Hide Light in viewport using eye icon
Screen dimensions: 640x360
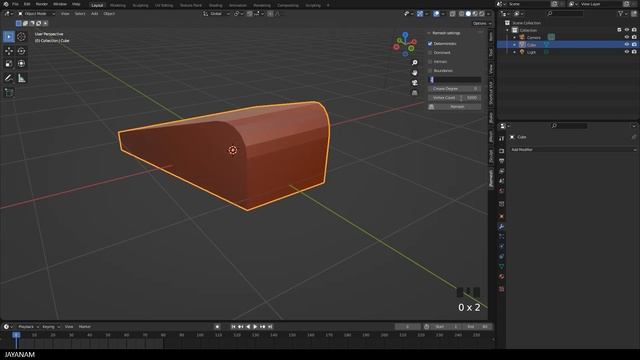coord(627,52)
